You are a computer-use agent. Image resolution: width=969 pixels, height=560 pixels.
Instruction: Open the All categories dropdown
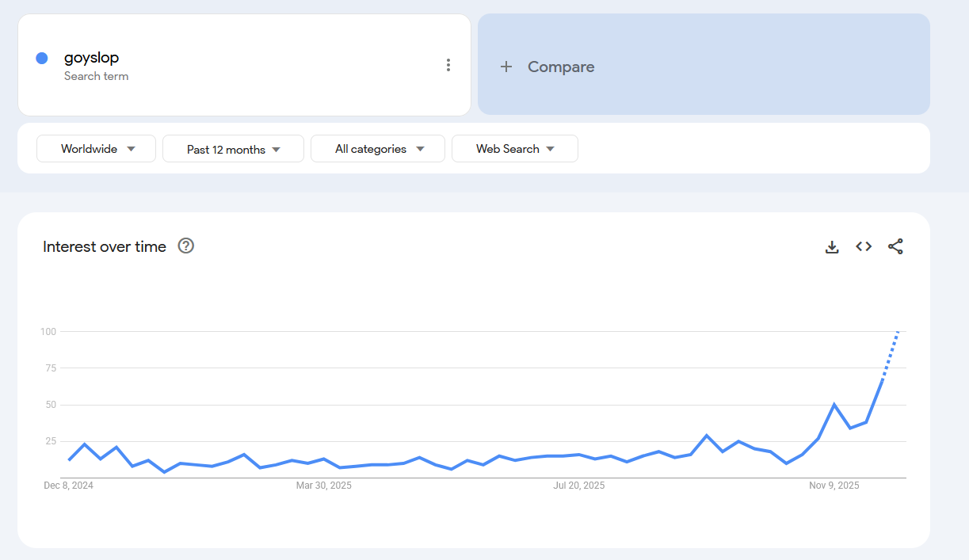tap(378, 149)
